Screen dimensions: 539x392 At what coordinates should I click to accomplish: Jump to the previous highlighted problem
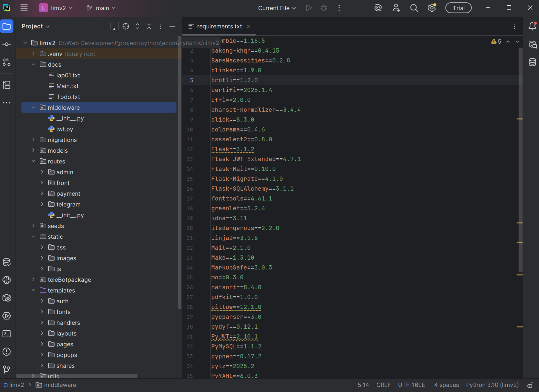[x=508, y=42]
